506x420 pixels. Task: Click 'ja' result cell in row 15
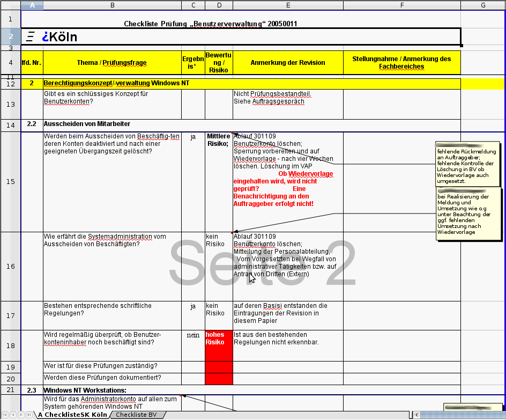(194, 182)
